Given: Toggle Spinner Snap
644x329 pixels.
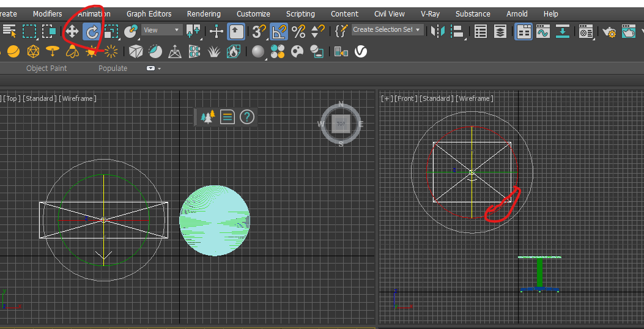Looking at the screenshot, I should click(x=318, y=31).
